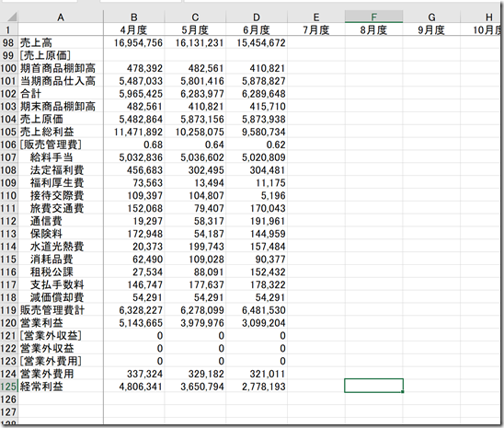The width and height of the screenshot is (504, 428).
Task: Click cell with value 0.68
Action: pos(134,145)
